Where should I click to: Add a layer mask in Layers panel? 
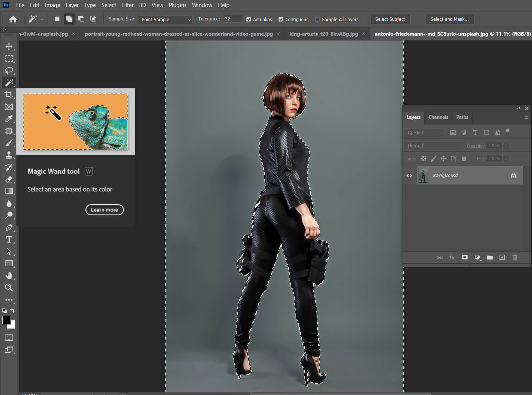tap(464, 257)
